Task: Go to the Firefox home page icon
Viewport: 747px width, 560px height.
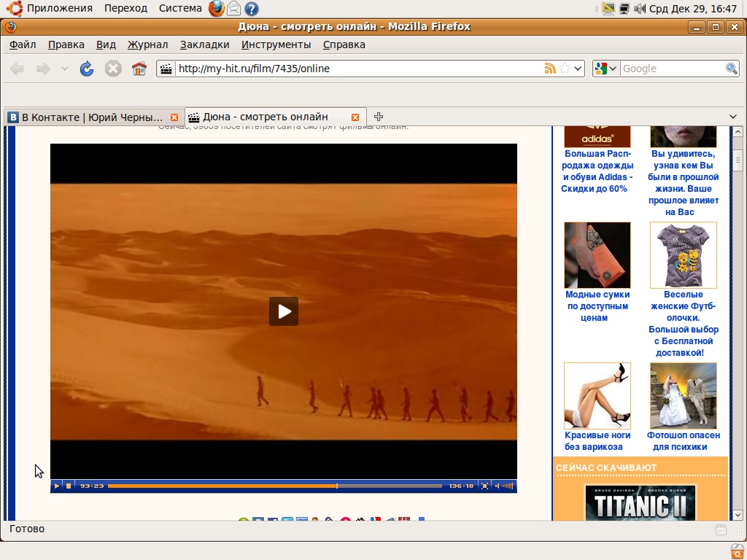Action: [139, 69]
